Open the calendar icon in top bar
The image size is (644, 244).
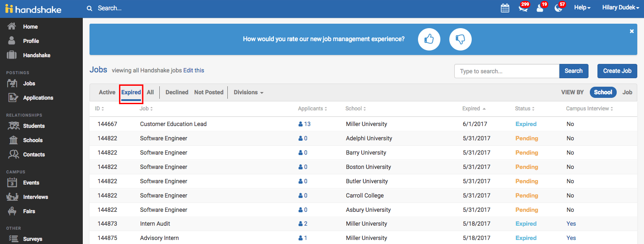click(x=505, y=8)
